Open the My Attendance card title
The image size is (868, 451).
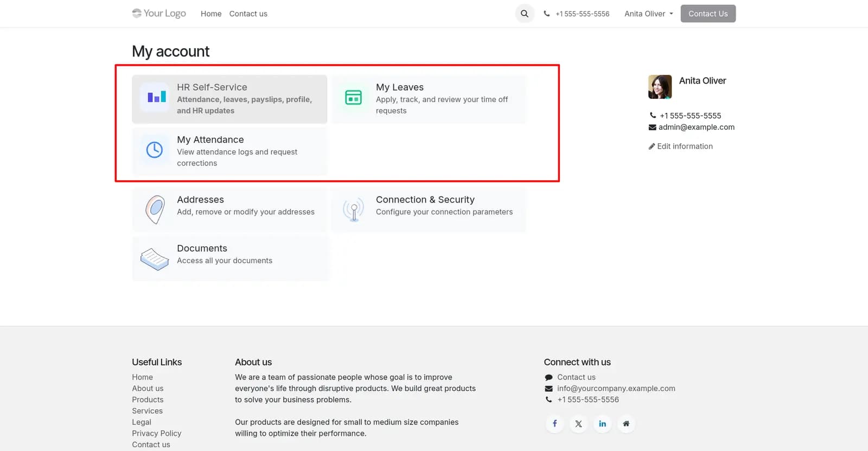pyautogui.click(x=210, y=140)
